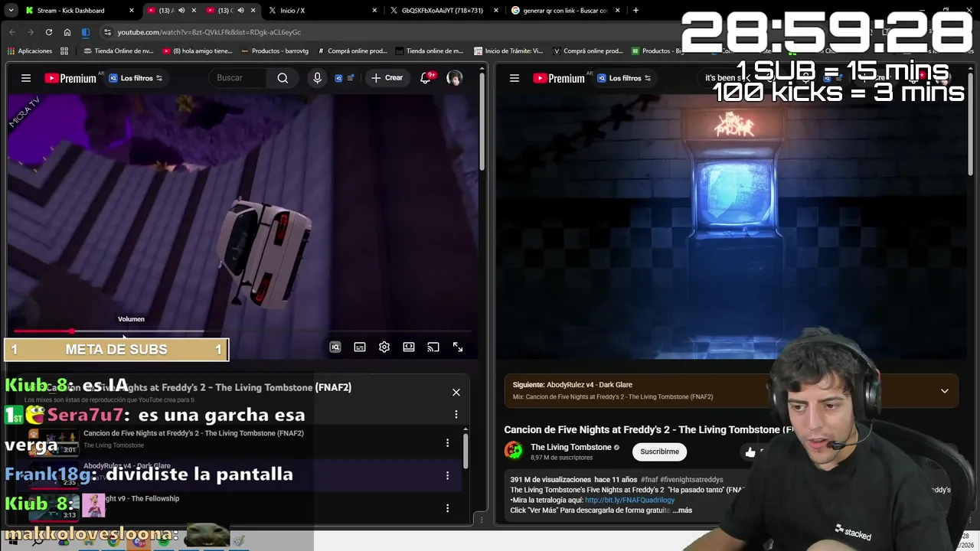Viewport: 980px width, 551px height.
Task: Open the tab groups grid icon in bookmarks
Action: pyautogui.click(x=64, y=51)
